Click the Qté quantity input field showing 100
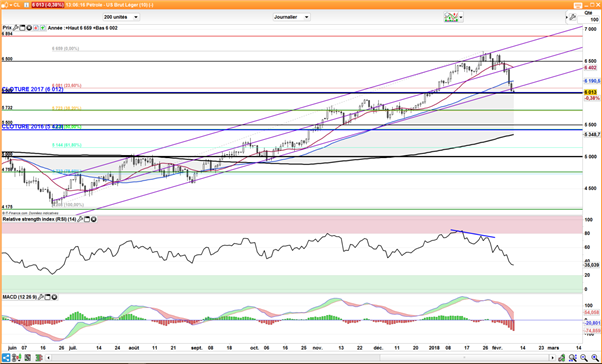This screenshot has width=602, height=364. 588,19
